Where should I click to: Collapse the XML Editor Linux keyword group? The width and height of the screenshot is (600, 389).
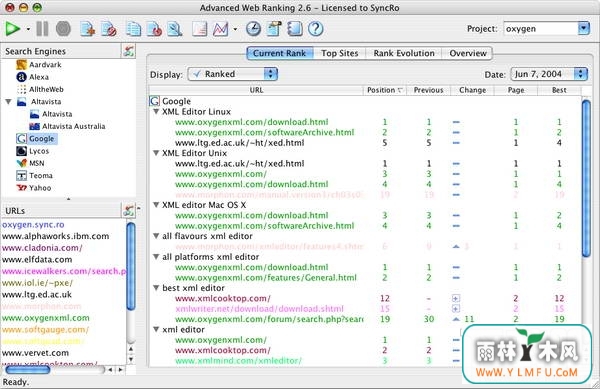[x=156, y=112]
